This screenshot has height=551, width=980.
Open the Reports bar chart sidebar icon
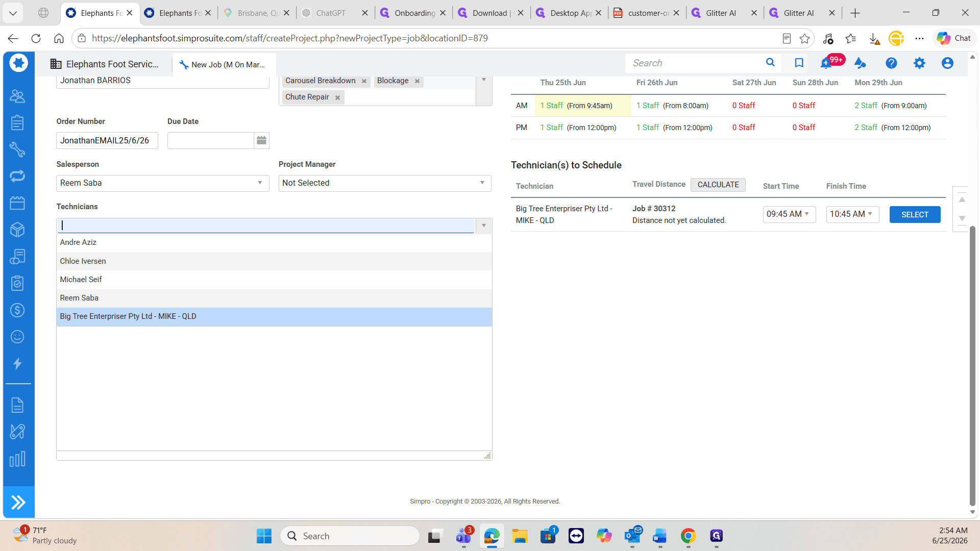17,459
